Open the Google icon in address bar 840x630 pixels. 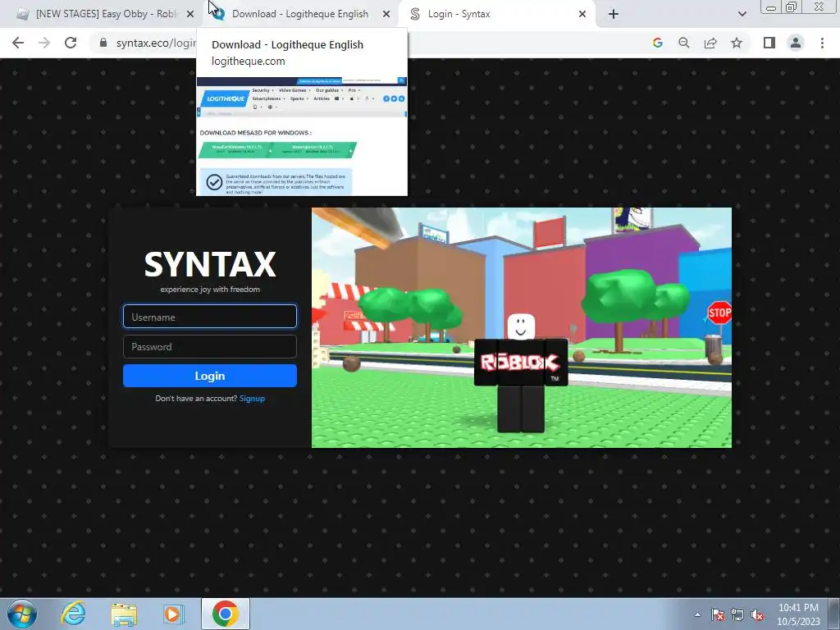tap(657, 43)
